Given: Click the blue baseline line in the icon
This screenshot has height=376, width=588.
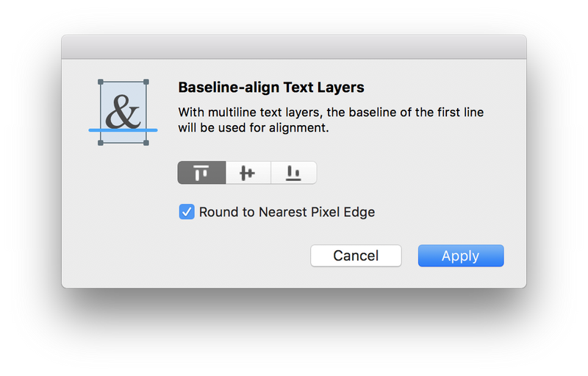Looking at the screenshot, I should coord(123,130).
